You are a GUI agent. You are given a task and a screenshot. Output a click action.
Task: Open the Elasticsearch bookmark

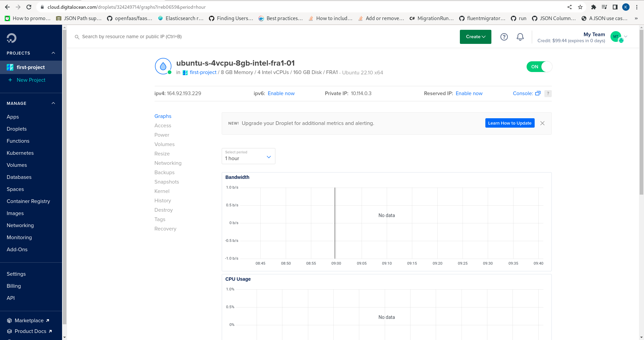(180, 18)
